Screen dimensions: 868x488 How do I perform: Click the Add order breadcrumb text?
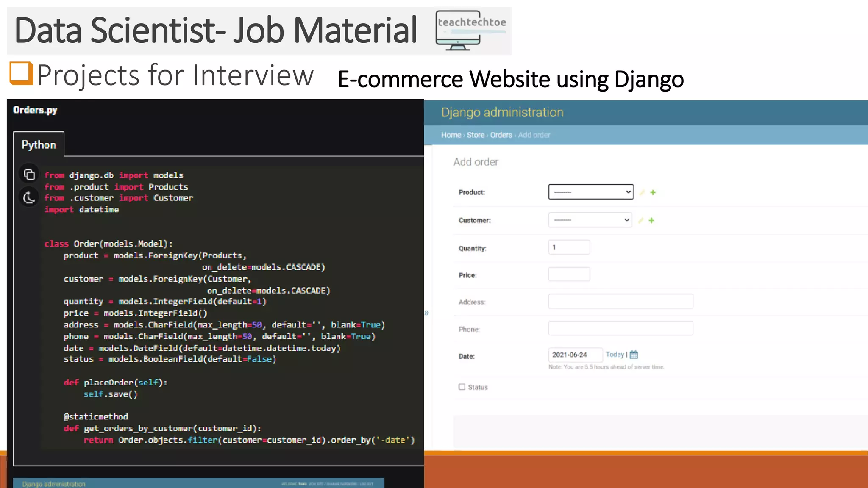534,135
